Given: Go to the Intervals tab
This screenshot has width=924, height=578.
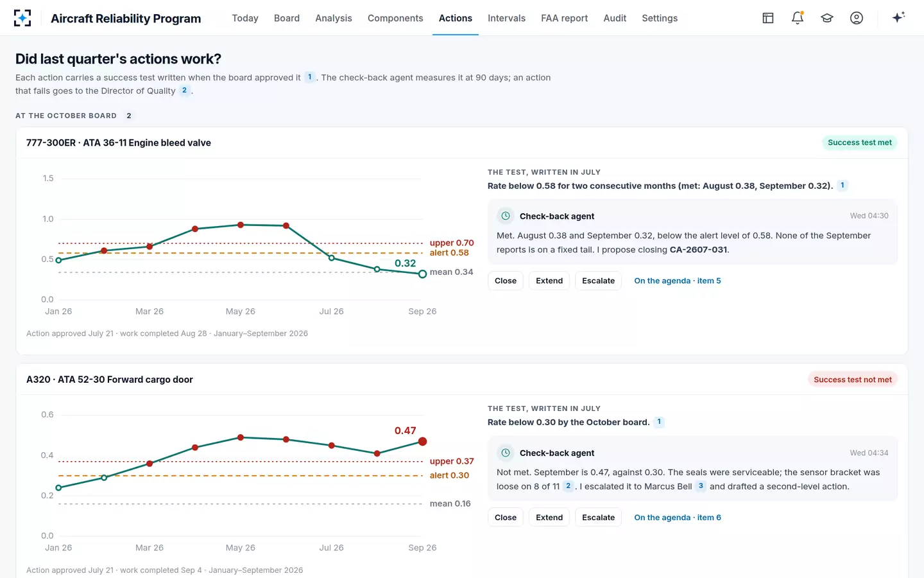Looking at the screenshot, I should [x=506, y=18].
